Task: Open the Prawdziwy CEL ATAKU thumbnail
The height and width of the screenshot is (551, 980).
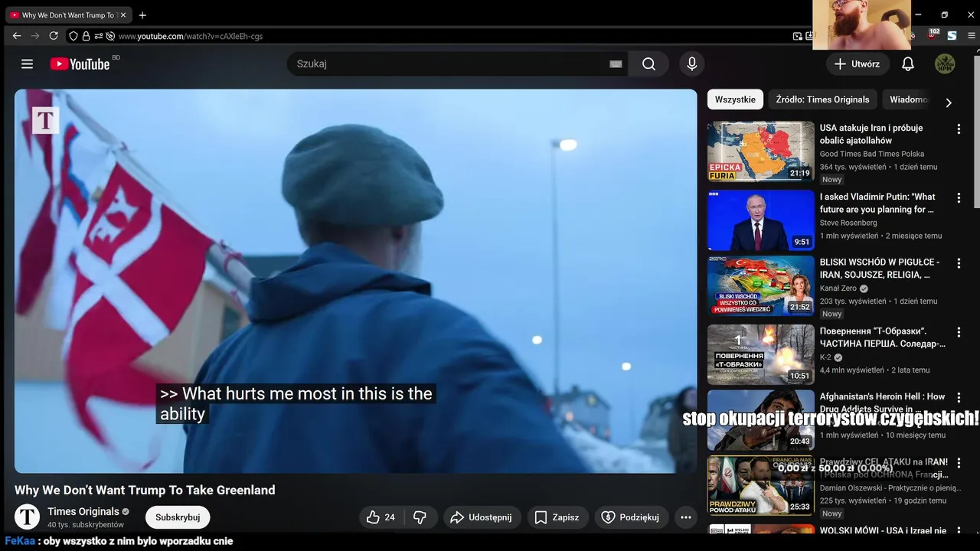Action: point(760,486)
